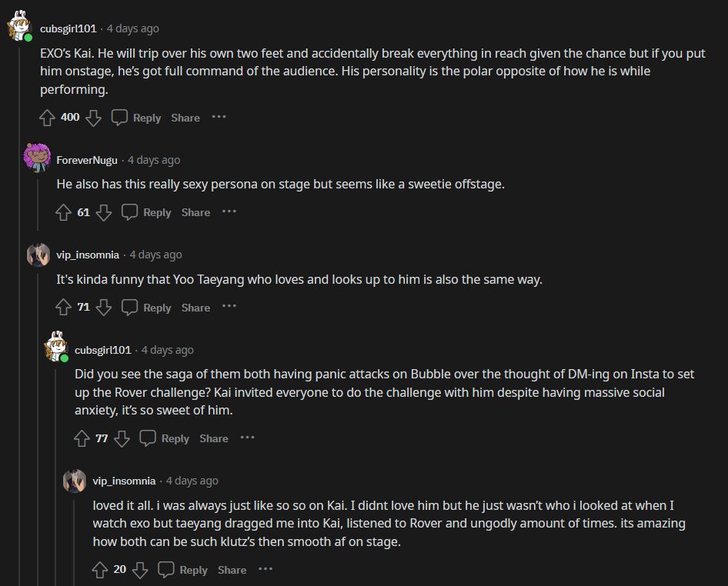Downvote the comment with 20 votes
The height and width of the screenshot is (586, 728).
(x=140, y=570)
